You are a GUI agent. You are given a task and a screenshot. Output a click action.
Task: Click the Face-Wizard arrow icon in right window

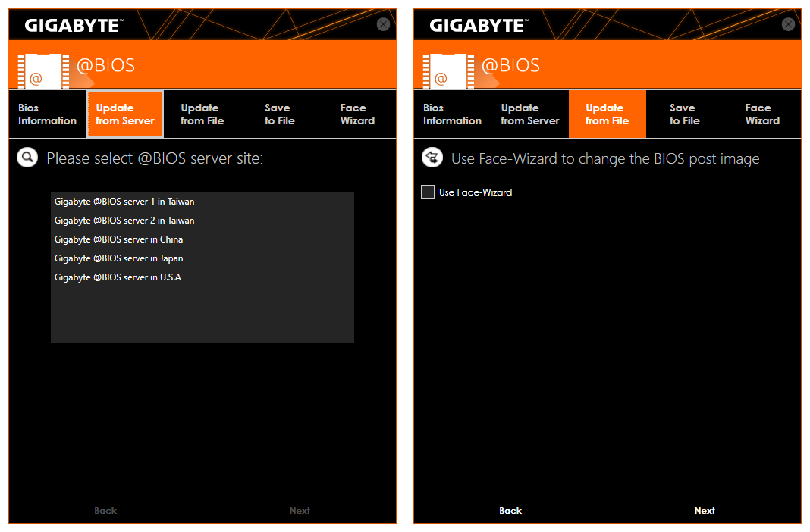coord(432,158)
